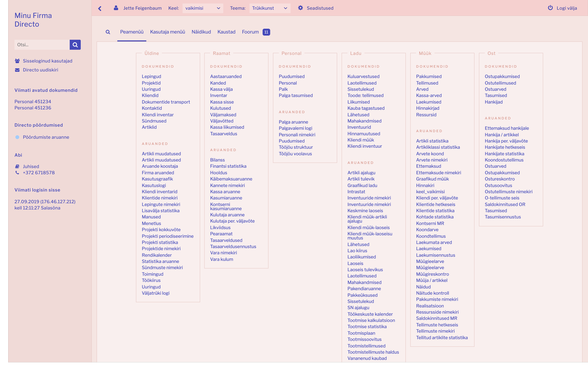
Task: Click the Juhised book icon
Action: [17, 166]
